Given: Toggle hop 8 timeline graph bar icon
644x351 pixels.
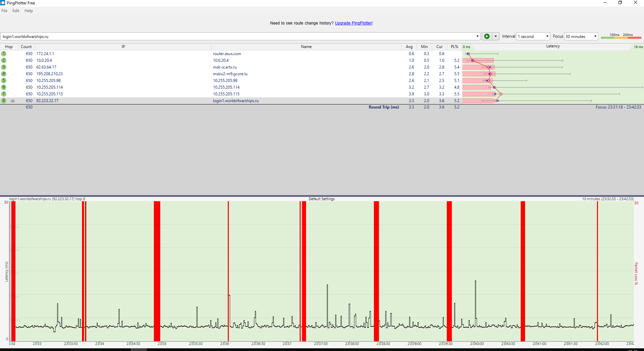Looking at the screenshot, I should click(13, 101).
